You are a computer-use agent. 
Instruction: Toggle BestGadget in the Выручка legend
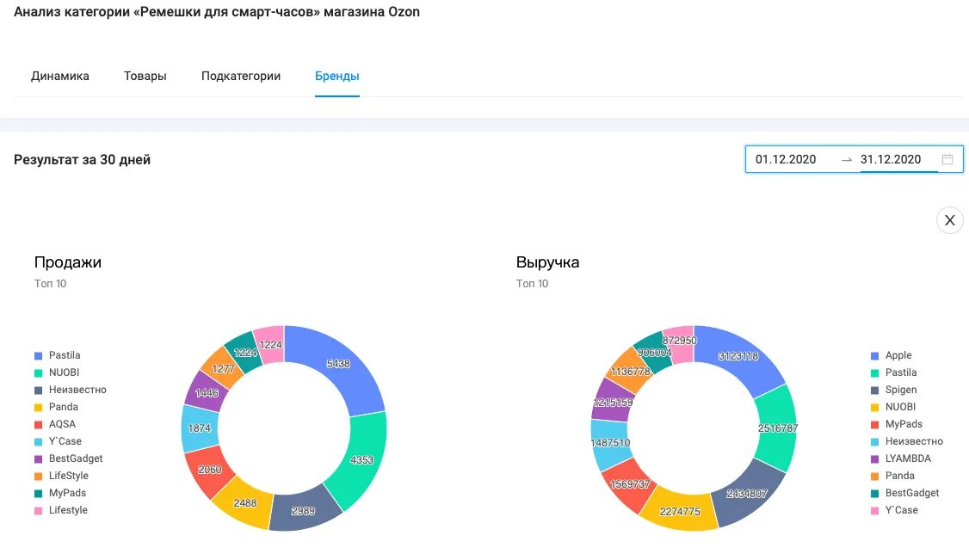904,493
